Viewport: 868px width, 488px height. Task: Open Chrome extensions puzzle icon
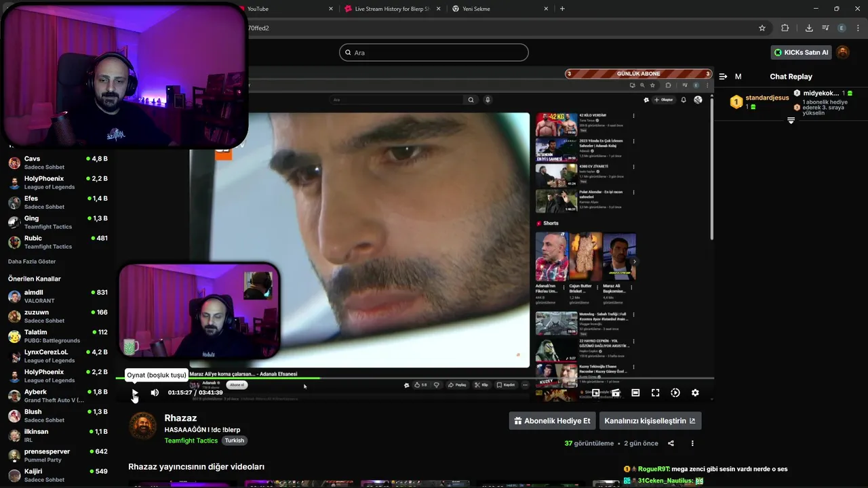coord(785,28)
